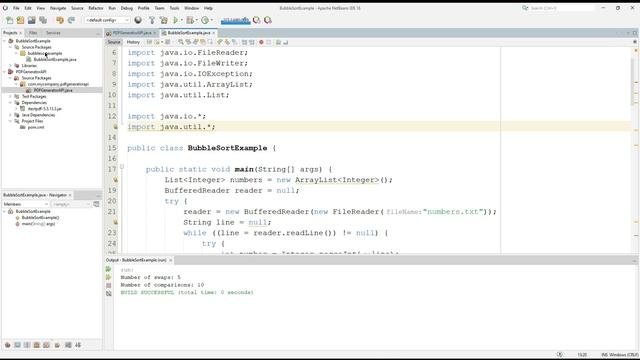Click the red Start Macro Recording icon

pos(261,42)
